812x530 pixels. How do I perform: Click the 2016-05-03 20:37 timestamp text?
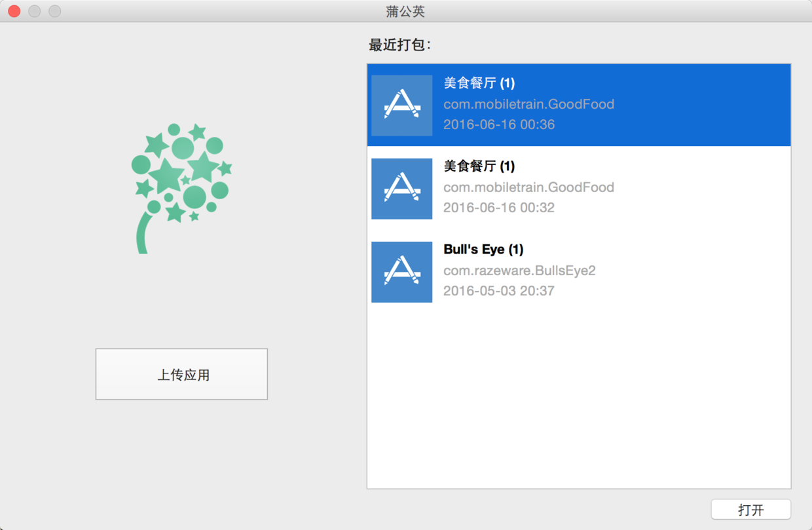[499, 291]
